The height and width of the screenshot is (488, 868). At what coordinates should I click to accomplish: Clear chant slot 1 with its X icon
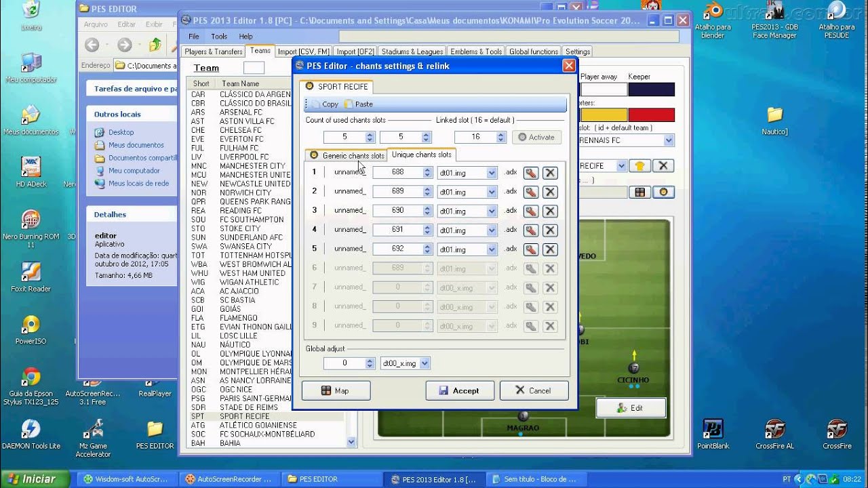pos(550,173)
